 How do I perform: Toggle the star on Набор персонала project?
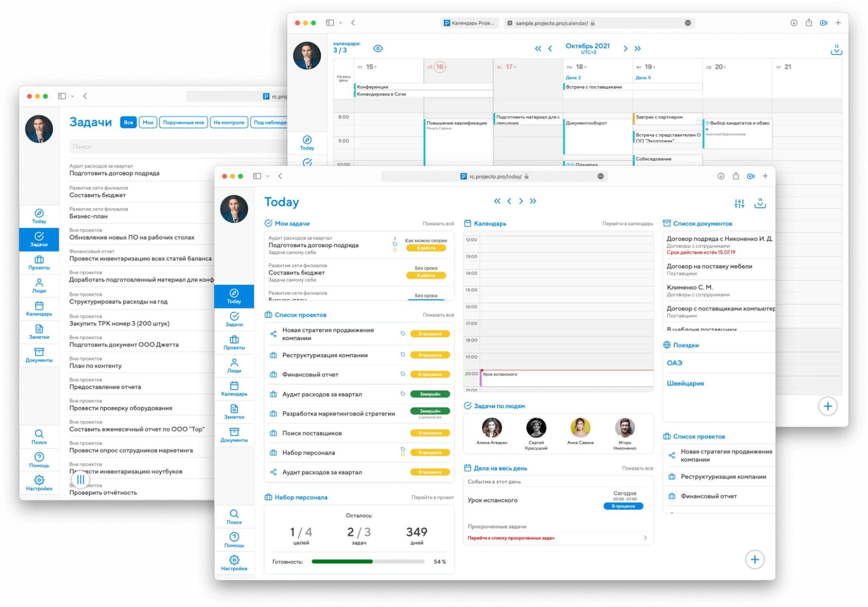pos(403,454)
